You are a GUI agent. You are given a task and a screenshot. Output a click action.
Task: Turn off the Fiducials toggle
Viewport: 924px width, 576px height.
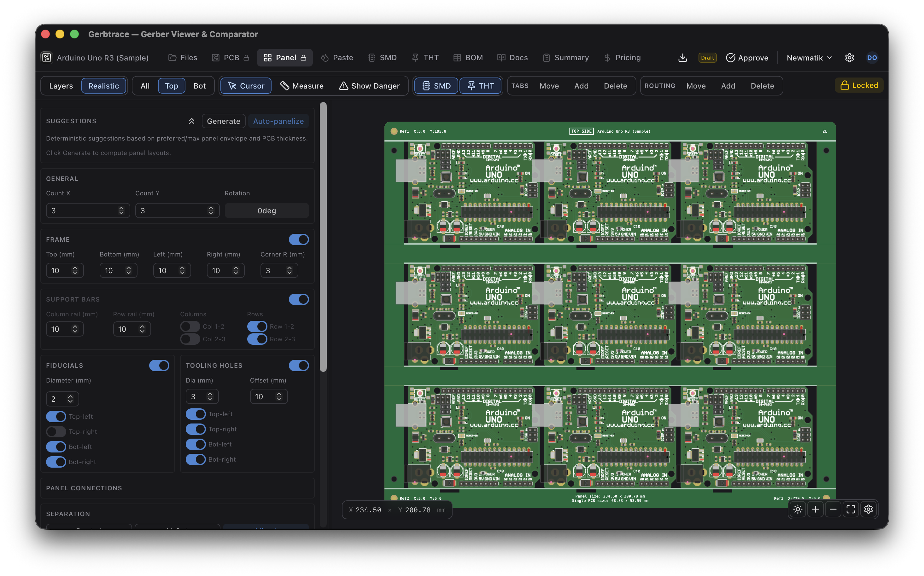[159, 365]
